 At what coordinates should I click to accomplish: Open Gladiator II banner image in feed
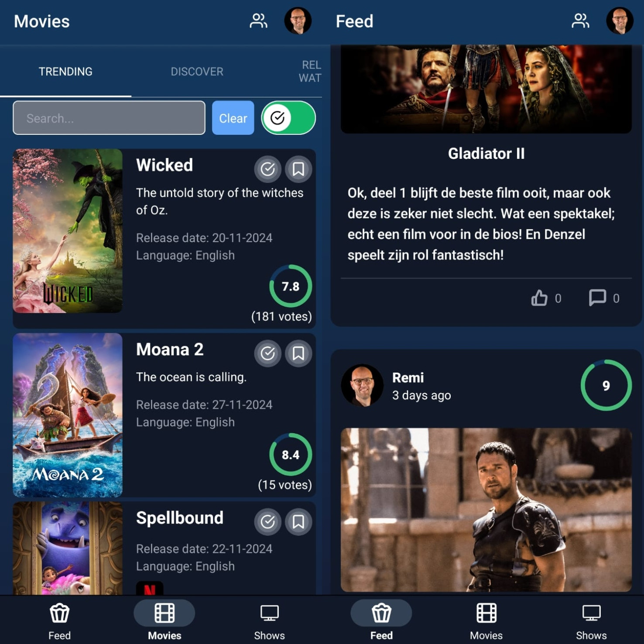(x=486, y=89)
